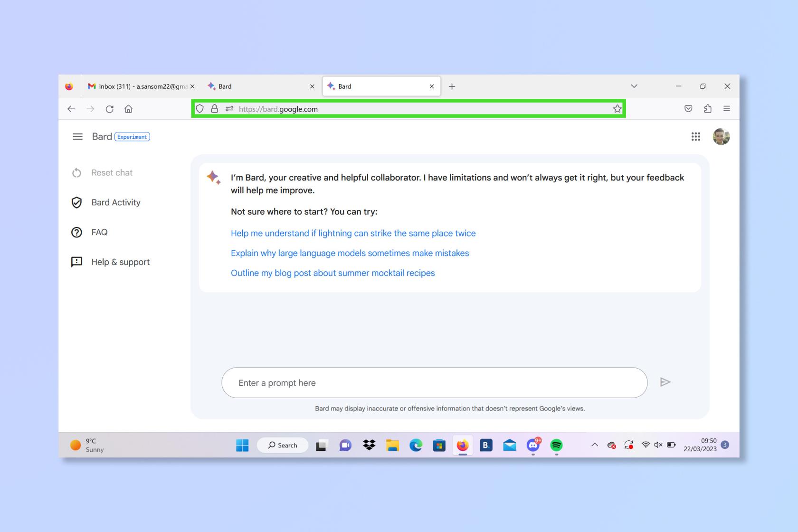Focus the Enter a prompt here field
The image size is (798, 532).
pos(435,383)
